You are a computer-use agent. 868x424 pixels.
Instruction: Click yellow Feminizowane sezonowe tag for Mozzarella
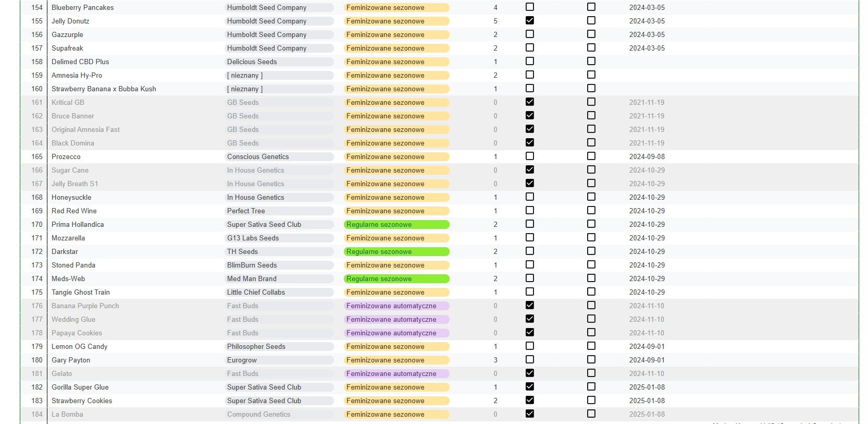(396, 238)
